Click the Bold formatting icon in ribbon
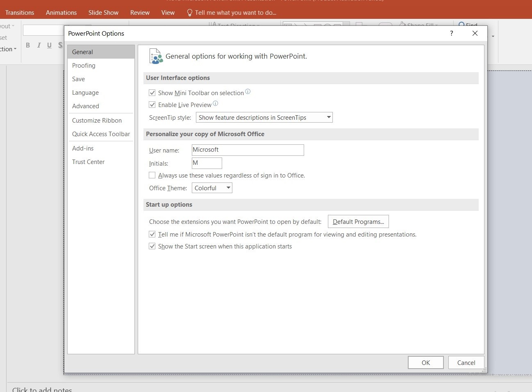The image size is (532, 392). 28,45
